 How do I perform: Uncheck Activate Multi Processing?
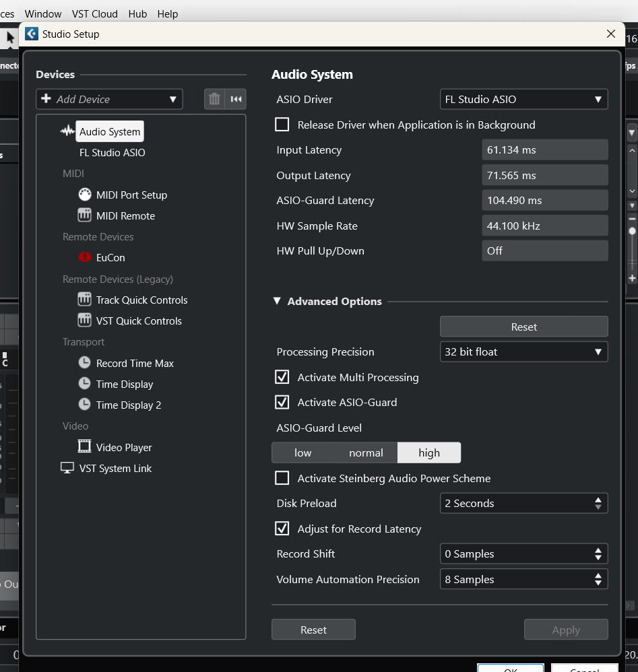point(282,377)
